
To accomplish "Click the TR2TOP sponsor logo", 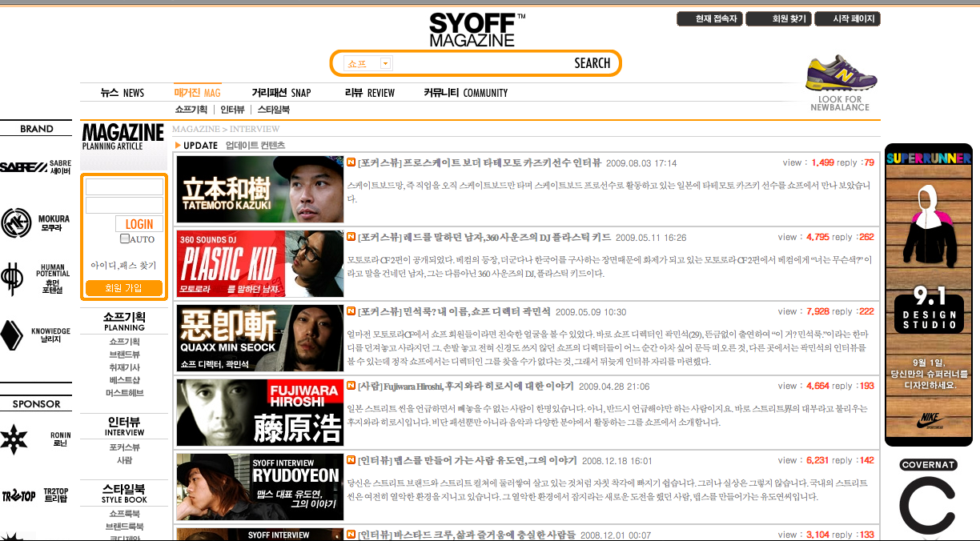I will point(35,495).
